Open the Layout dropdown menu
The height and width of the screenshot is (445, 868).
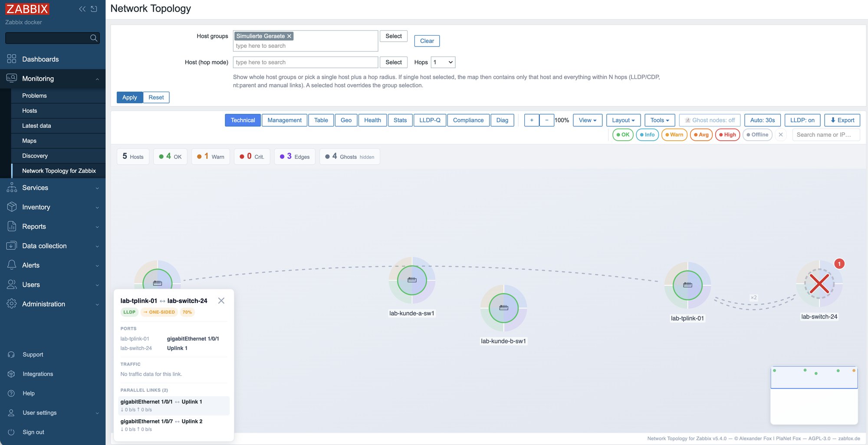tap(623, 120)
